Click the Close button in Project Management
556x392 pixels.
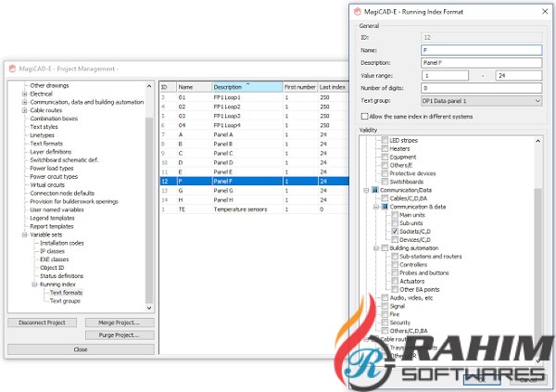[81, 349]
